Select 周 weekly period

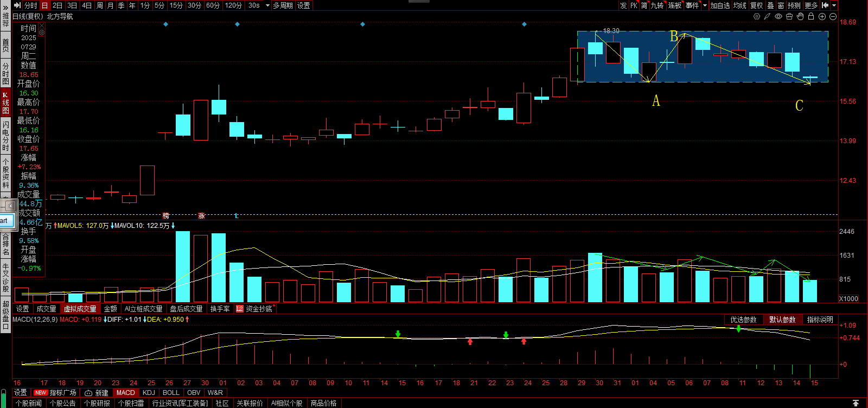pyautogui.click(x=100, y=5)
